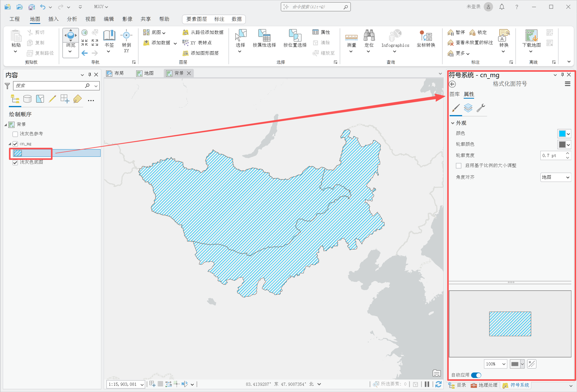This screenshot has width=577, height=392.
Task: Click back arrow in symbology pane
Action: coord(453,84)
